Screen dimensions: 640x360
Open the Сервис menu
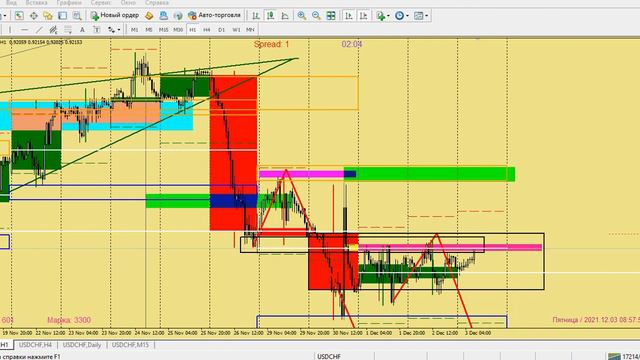coord(101,3)
